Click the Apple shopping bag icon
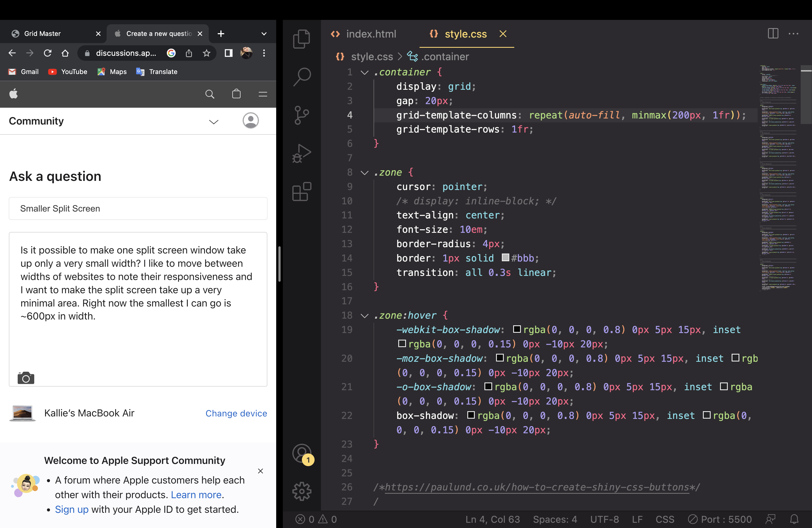 pyautogui.click(x=236, y=94)
